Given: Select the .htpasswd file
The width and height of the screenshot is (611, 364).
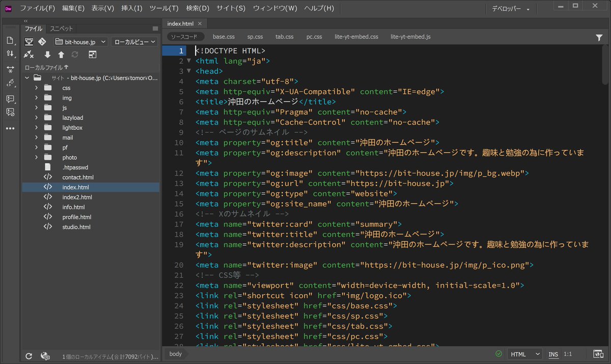Looking at the screenshot, I should tap(75, 167).
